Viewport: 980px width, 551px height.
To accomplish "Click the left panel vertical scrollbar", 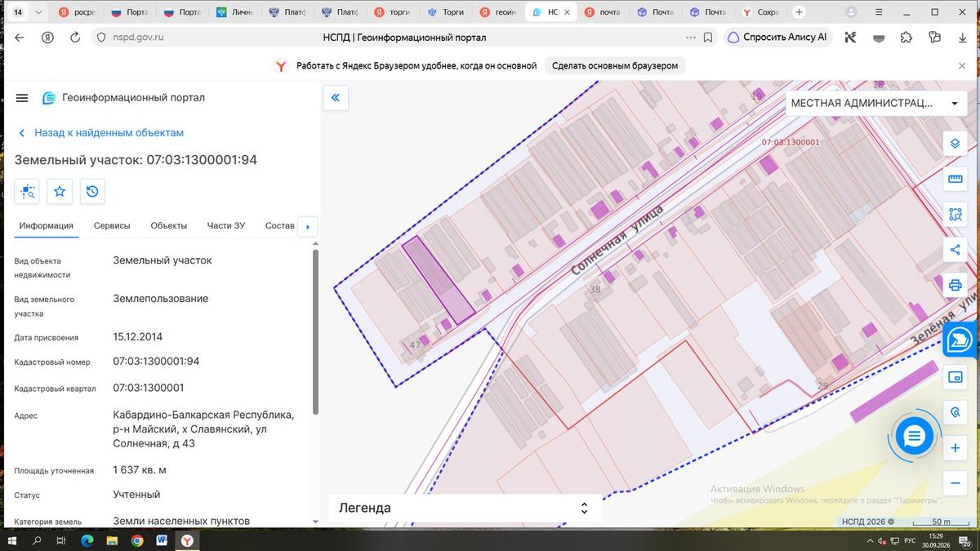I will pyautogui.click(x=315, y=331).
